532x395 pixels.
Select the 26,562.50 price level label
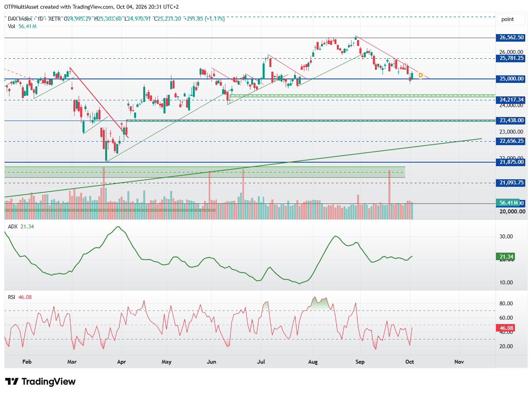(511, 38)
